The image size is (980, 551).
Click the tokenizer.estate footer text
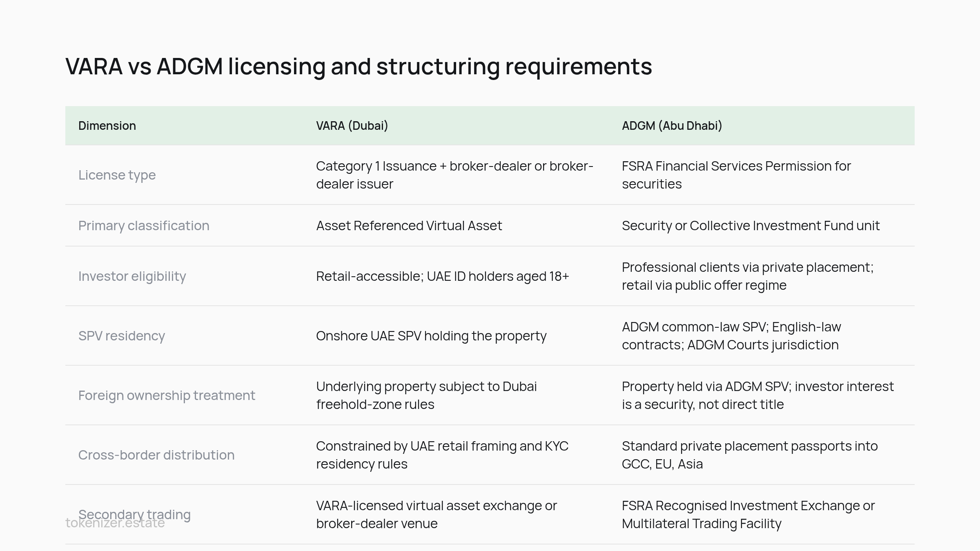point(115,523)
